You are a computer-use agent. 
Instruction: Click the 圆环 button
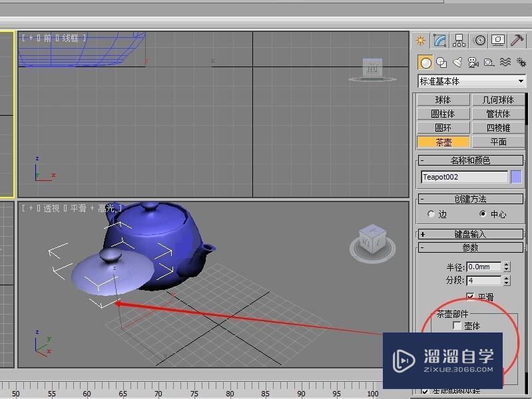pos(443,128)
